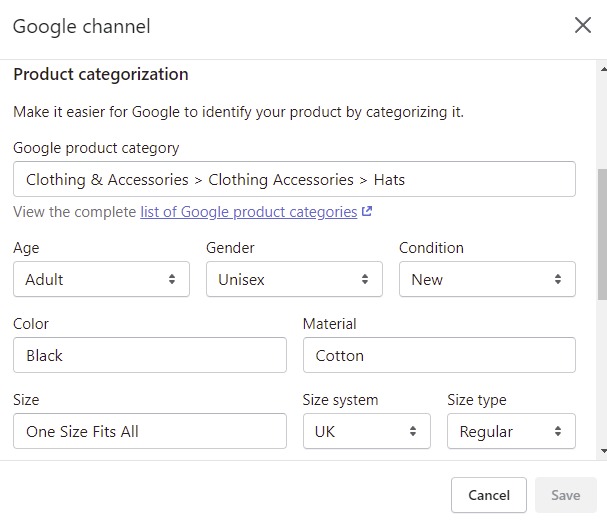Open the Size type dropdown showing Regular

pos(511,431)
